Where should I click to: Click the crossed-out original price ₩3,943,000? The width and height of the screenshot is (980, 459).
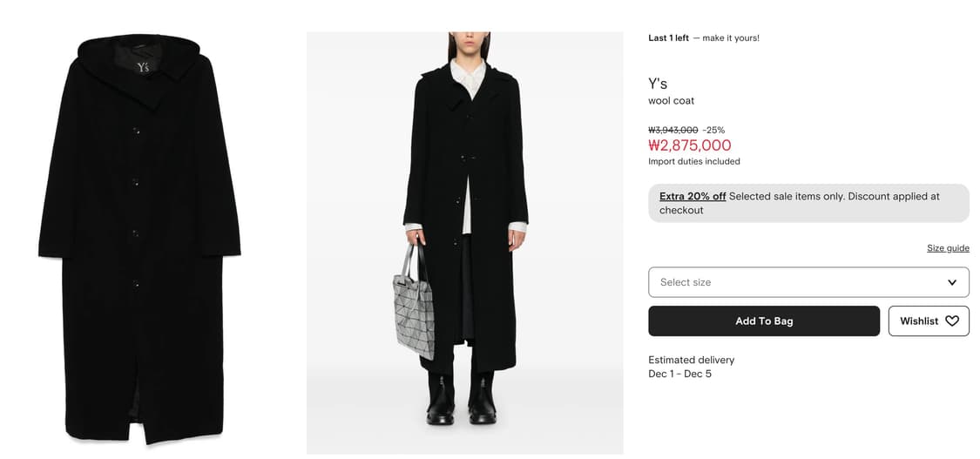(672, 130)
